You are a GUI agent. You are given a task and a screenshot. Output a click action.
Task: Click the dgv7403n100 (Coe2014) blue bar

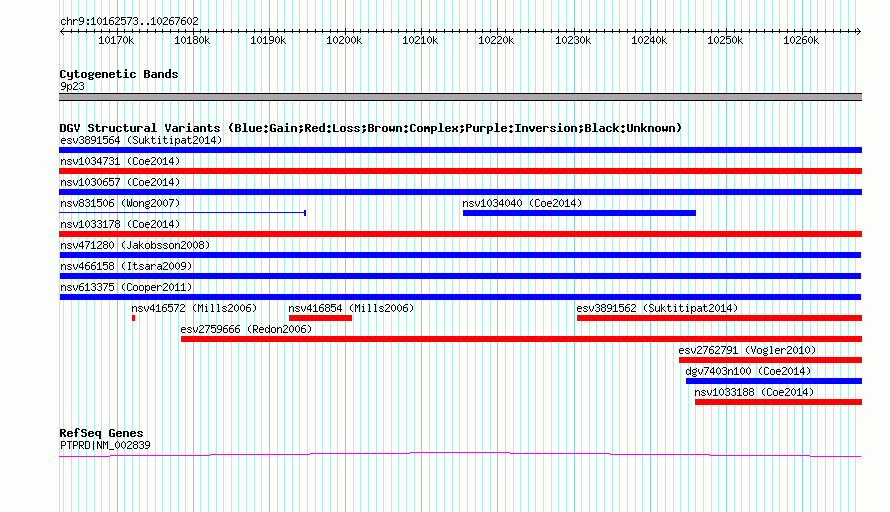coord(774,381)
